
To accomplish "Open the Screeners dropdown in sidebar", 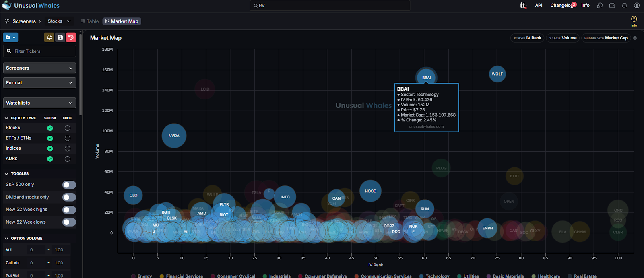I will point(39,68).
